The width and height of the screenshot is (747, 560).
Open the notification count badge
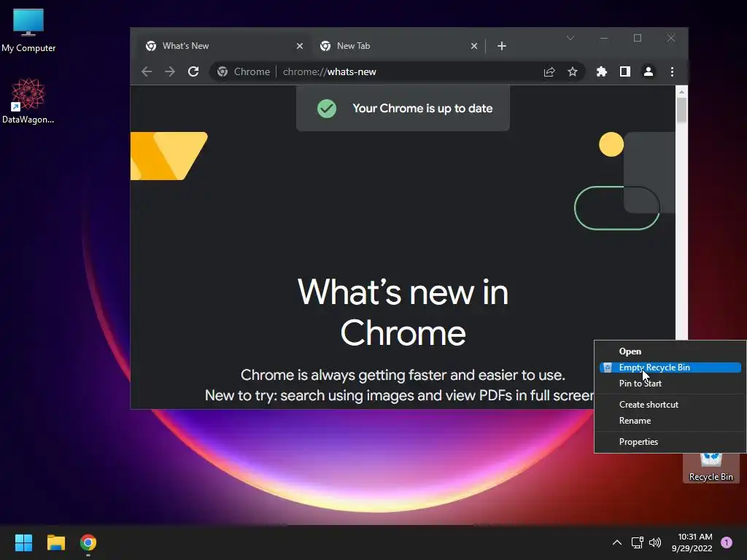pyautogui.click(x=727, y=542)
